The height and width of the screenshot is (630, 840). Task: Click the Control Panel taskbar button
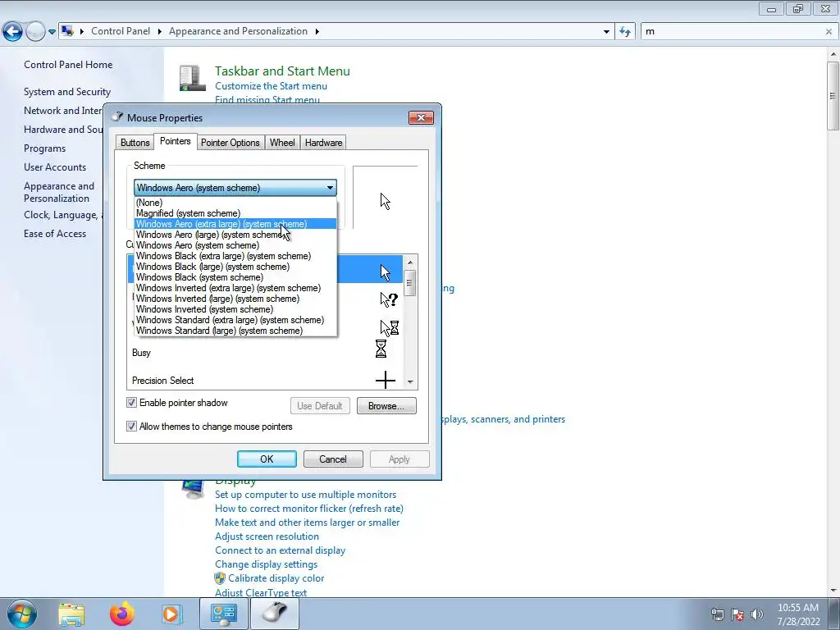tap(223, 614)
